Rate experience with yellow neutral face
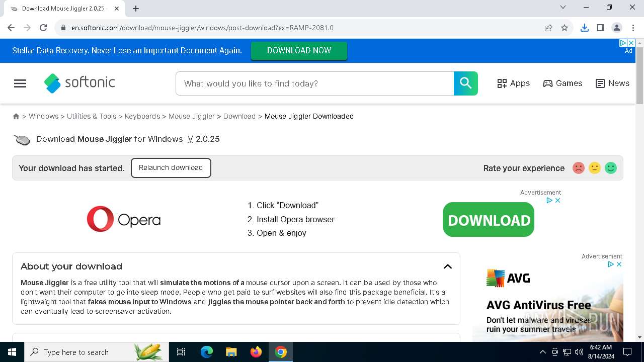The height and width of the screenshot is (362, 644). coord(595,168)
